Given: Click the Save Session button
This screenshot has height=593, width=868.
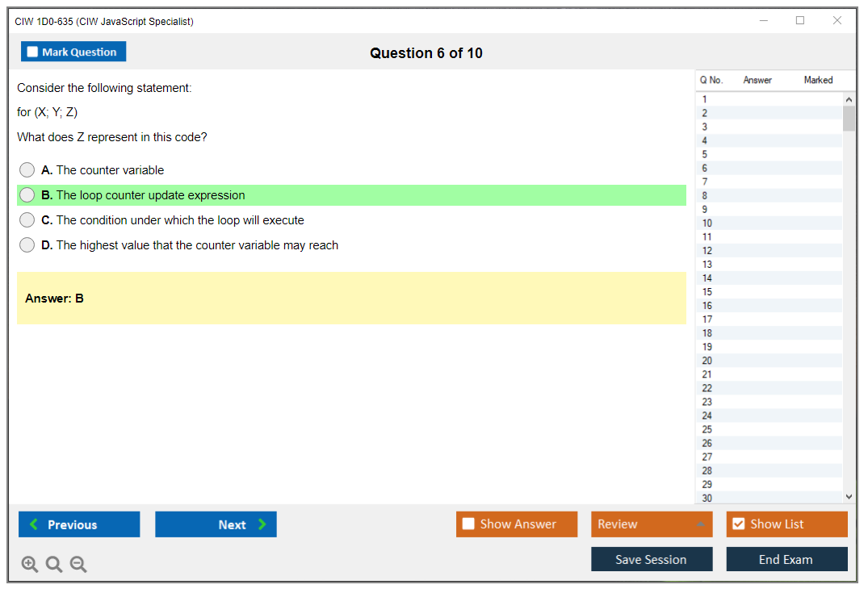Looking at the screenshot, I should [x=652, y=560].
